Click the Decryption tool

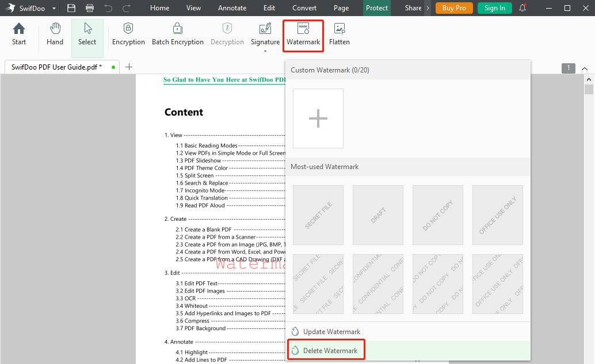coord(227,34)
